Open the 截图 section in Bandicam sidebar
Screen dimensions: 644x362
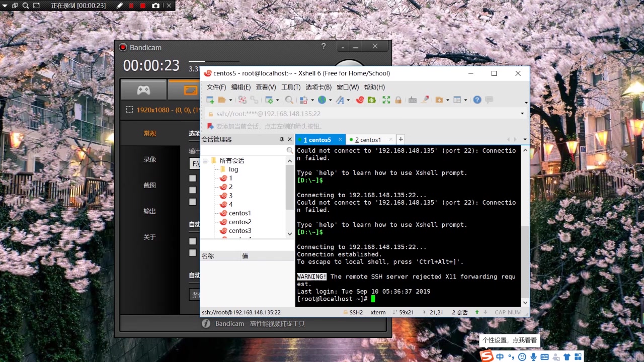[150, 185]
